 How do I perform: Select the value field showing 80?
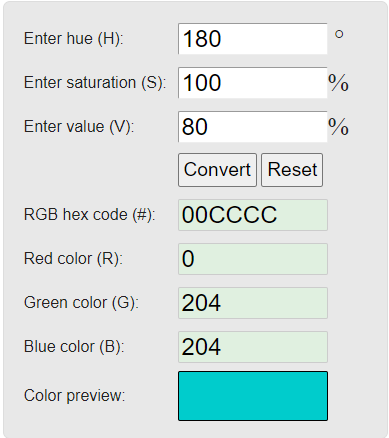pyautogui.click(x=253, y=127)
